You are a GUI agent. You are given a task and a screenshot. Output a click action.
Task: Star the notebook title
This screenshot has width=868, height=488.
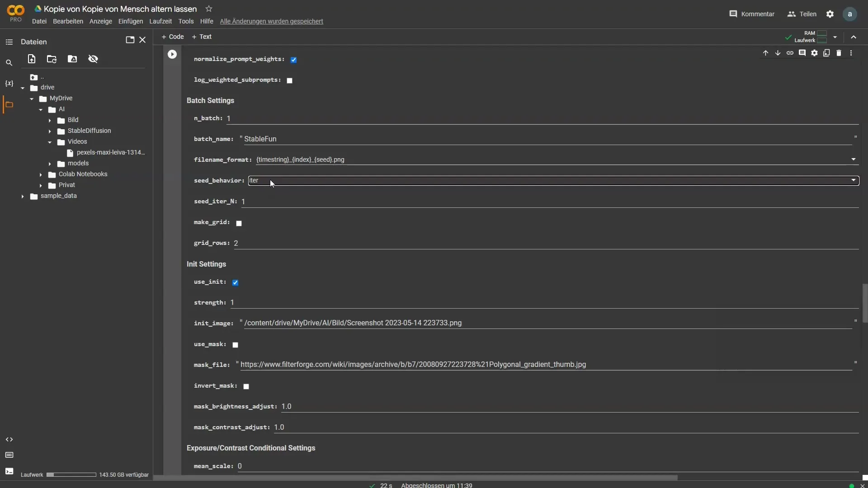tap(208, 9)
